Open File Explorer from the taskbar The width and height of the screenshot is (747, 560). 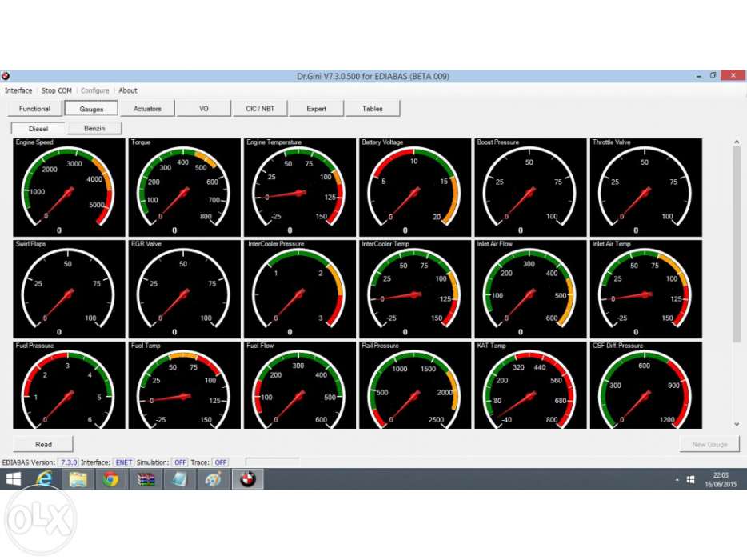pyautogui.click(x=78, y=479)
